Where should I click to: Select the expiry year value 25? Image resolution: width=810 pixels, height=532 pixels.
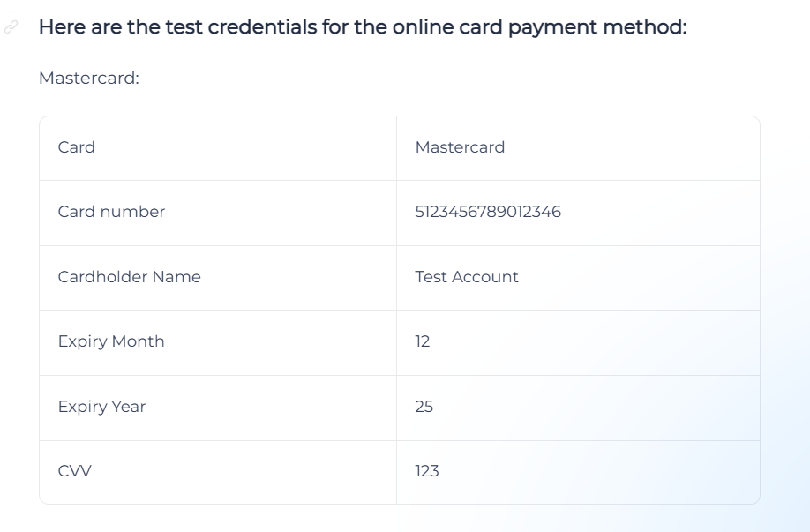click(x=424, y=407)
